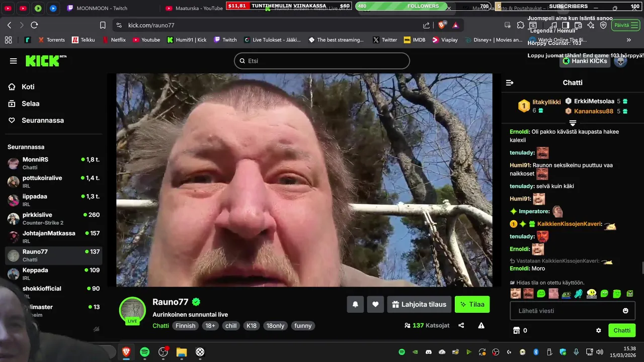Open Windows Security tray icon
The height and width of the screenshot is (362, 644).
562,352
